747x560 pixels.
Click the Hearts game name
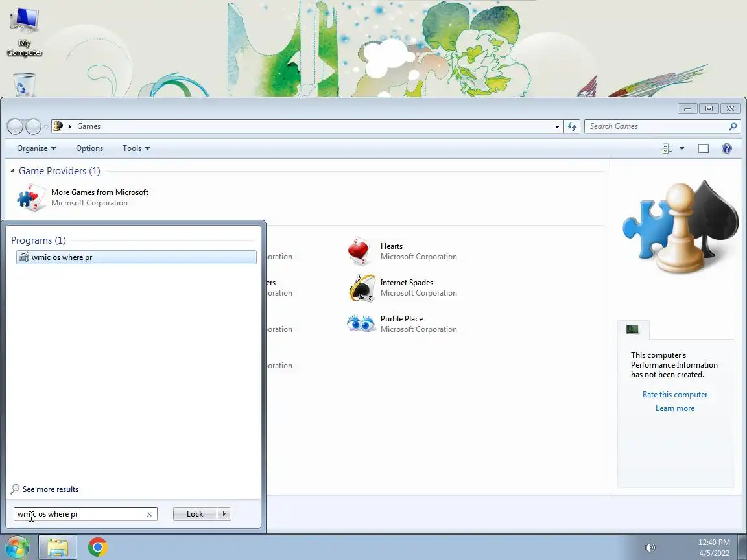[392, 246]
